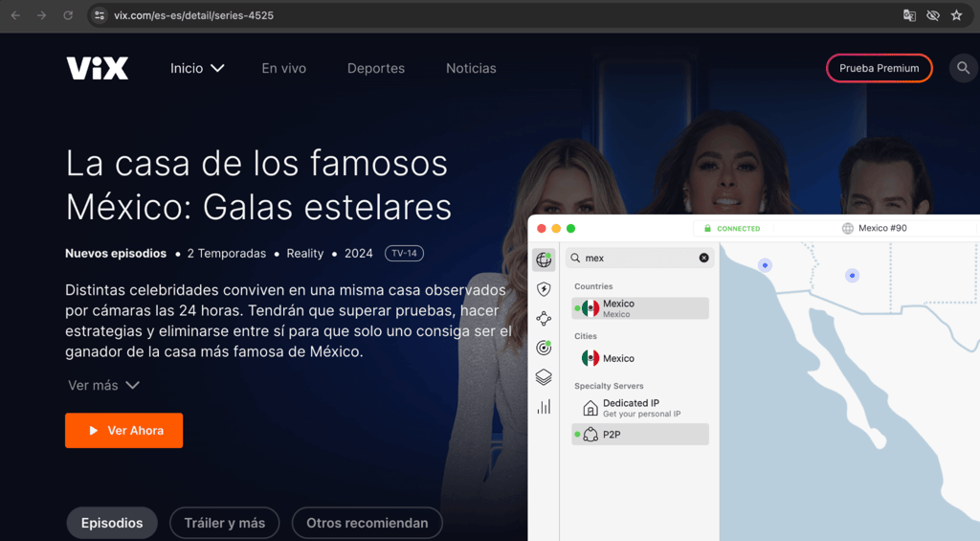
Task: Click the Mexico #90 server label
Action: pos(875,228)
